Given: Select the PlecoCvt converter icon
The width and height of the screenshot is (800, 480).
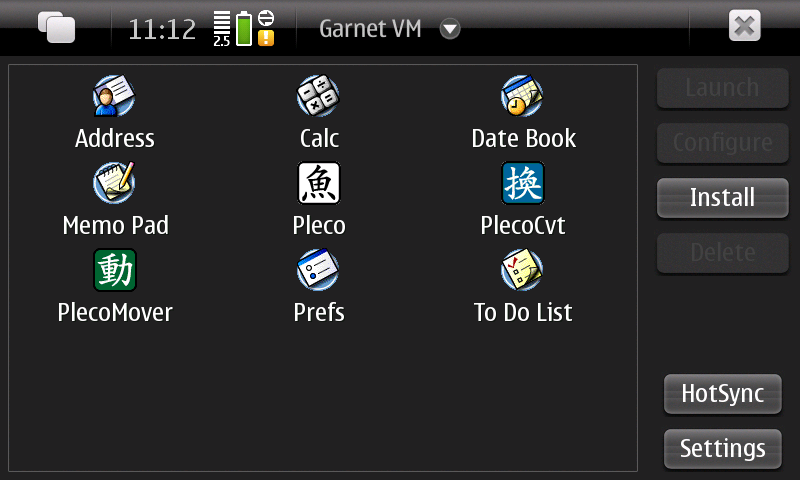Looking at the screenshot, I should click(x=523, y=183).
